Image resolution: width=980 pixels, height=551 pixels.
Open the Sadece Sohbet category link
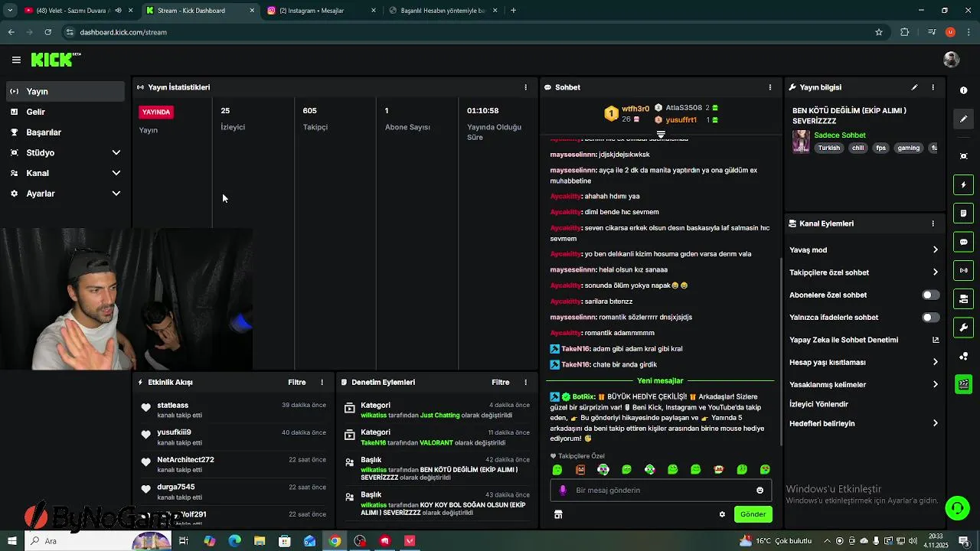(x=839, y=135)
